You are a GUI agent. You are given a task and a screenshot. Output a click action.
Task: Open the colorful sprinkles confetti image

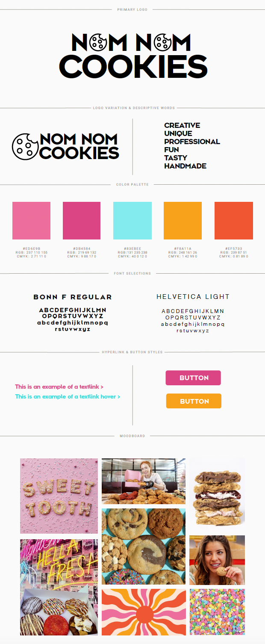(x=217, y=612)
